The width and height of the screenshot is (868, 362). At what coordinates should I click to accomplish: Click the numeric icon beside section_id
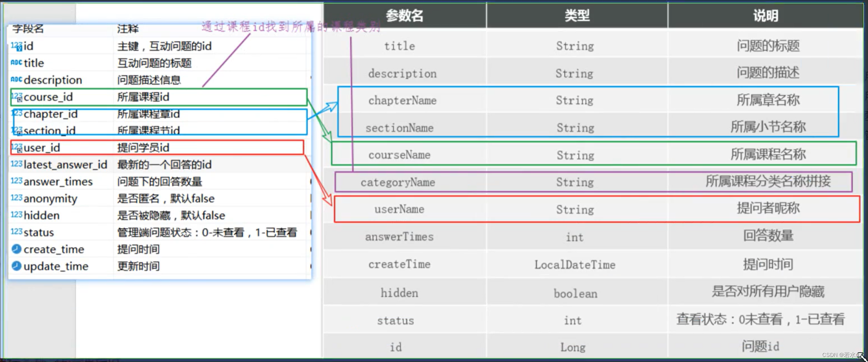[x=16, y=130]
